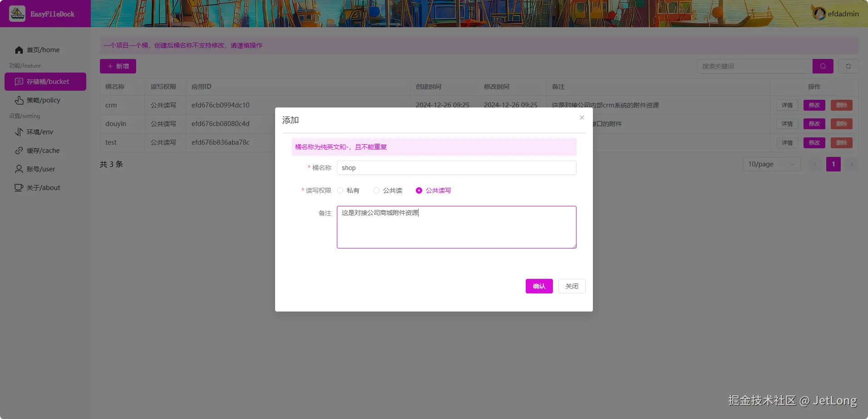Click the cache link icon

(19, 151)
